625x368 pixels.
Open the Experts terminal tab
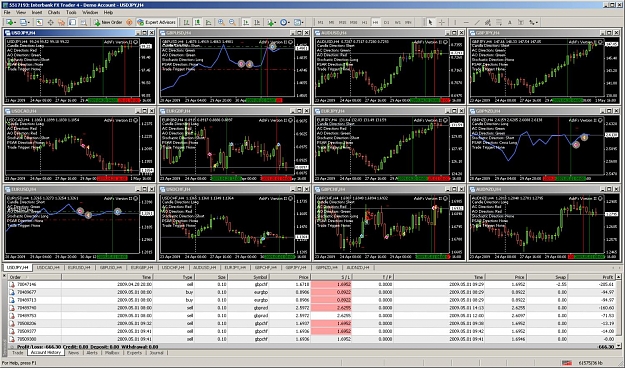click(134, 353)
